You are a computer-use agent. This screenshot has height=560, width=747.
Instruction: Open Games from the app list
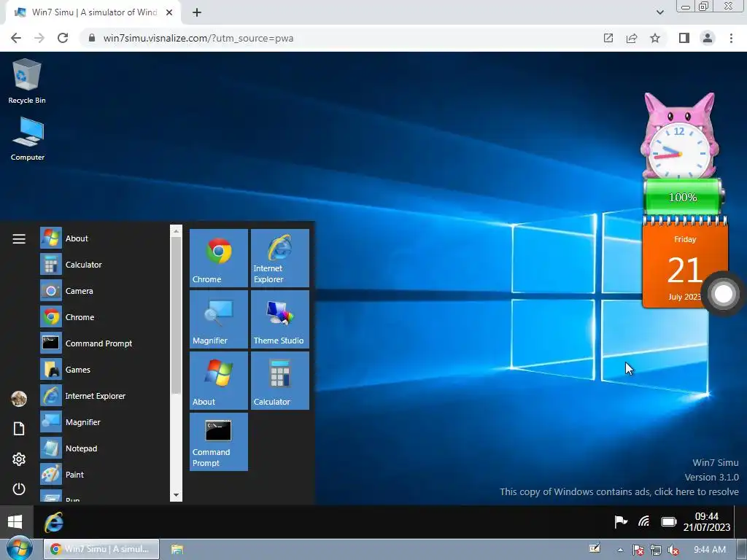tap(104, 369)
